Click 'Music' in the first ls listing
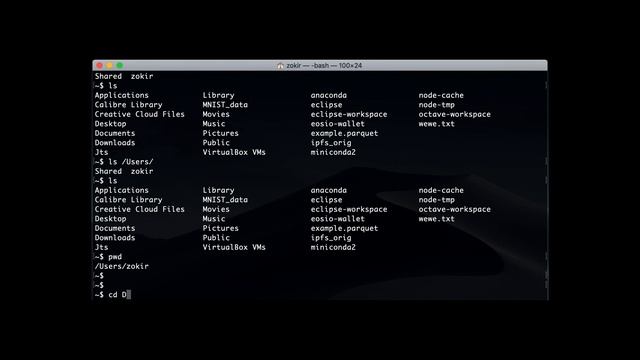Viewport: 640px width, 360px height. pos(214,124)
